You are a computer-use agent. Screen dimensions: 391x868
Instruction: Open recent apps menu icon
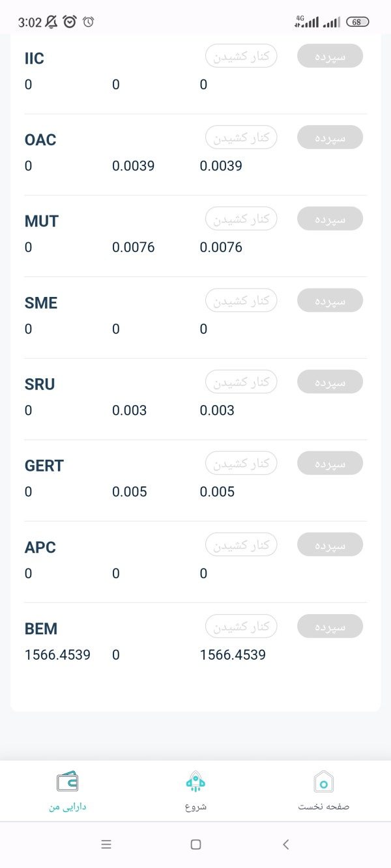[106, 845]
